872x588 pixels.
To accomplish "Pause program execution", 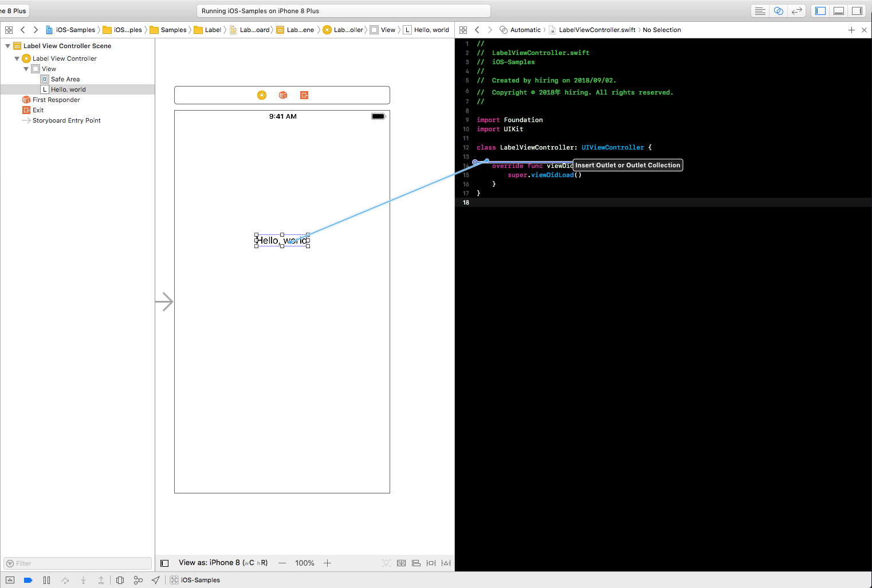I will pyautogui.click(x=47, y=580).
